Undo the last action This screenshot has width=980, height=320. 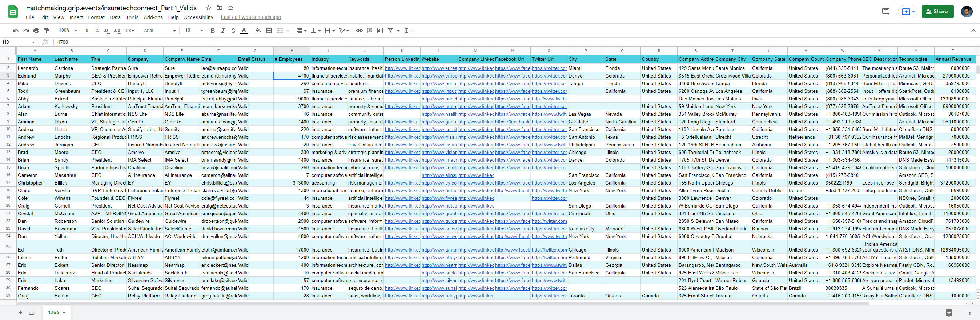(16, 31)
